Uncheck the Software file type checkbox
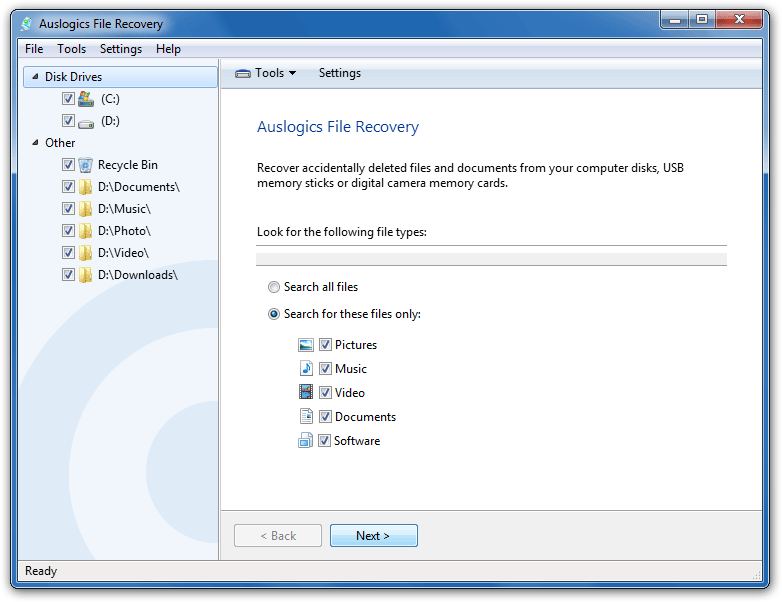This screenshot has height=602, width=782. [324, 440]
